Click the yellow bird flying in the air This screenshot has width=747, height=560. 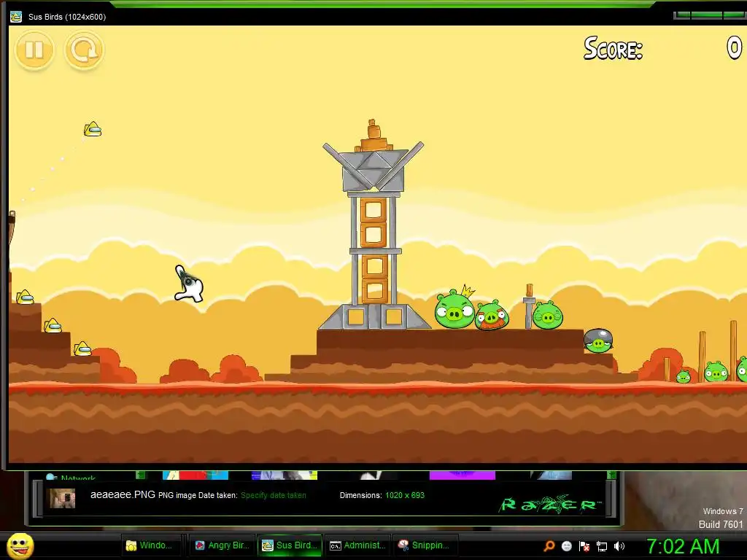(x=93, y=129)
